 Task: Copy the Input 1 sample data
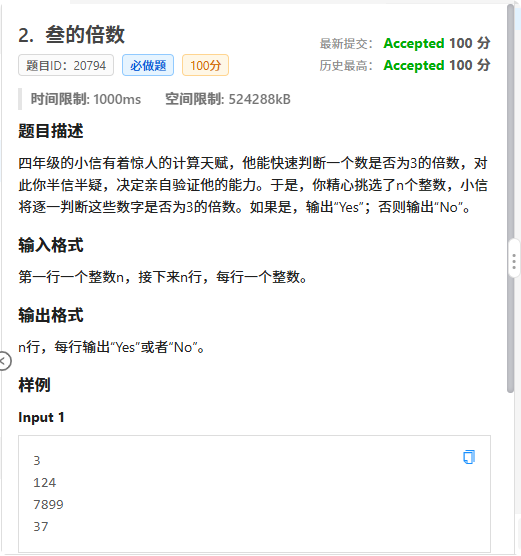click(469, 457)
